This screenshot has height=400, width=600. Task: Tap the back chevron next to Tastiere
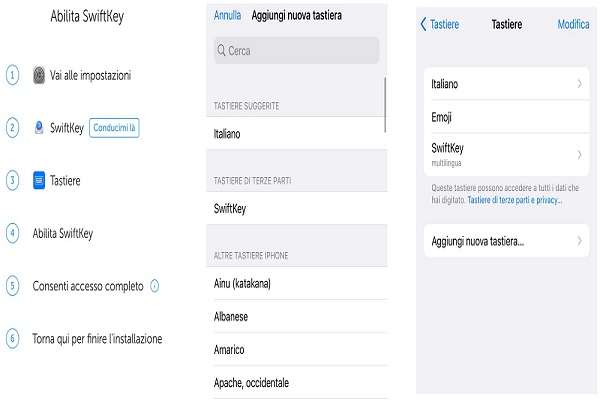click(424, 24)
